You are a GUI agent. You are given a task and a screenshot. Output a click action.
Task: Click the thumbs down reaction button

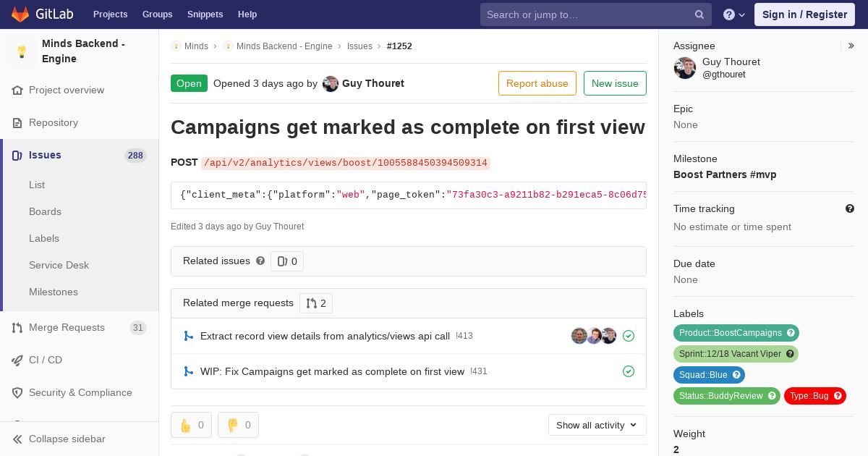point(238,425)
